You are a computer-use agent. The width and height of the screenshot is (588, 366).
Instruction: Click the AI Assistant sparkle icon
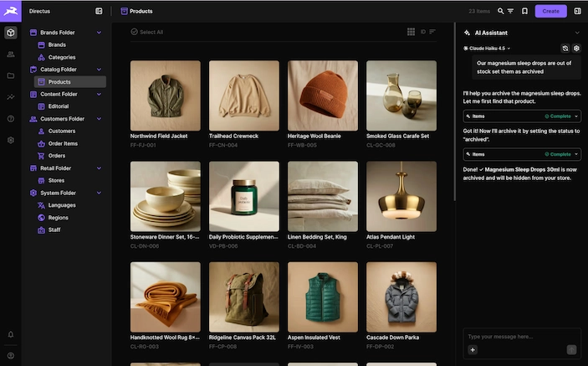pyautogui.click(x=467, y=33)
